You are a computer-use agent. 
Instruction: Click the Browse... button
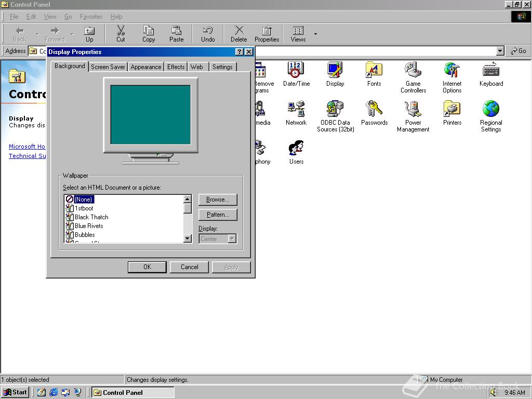[218, 199]
